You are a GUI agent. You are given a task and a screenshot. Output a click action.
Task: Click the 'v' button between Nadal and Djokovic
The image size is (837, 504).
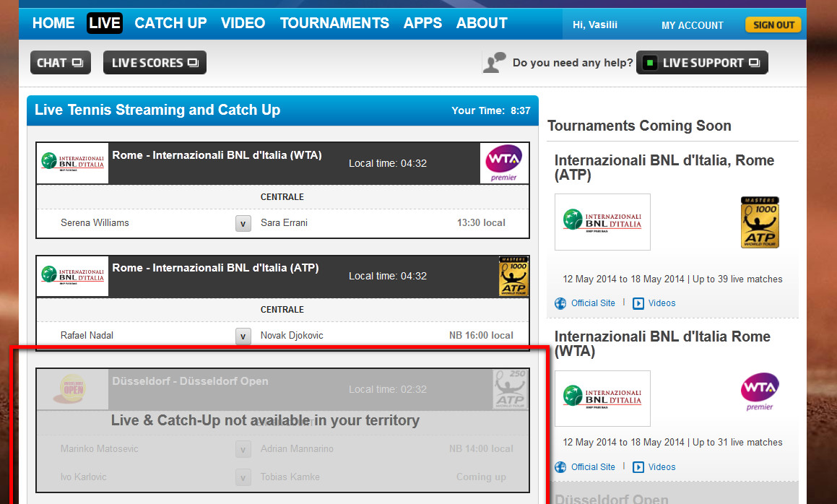(243, 336)
